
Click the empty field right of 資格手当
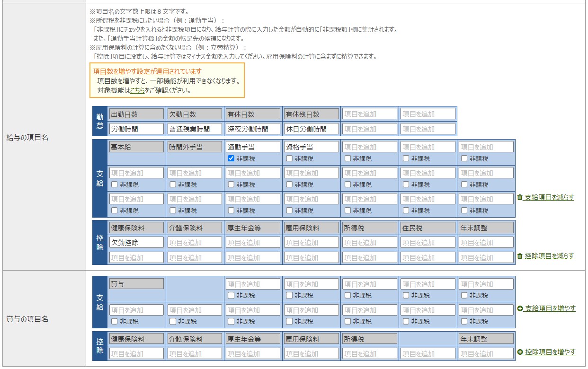(x=369, y=147)
